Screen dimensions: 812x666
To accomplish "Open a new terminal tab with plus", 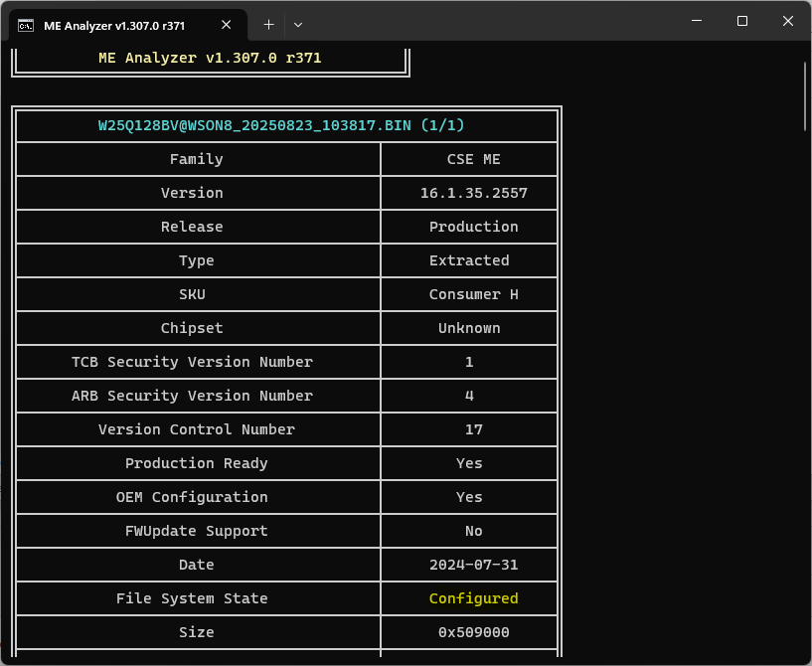I will [x=268, y=25].
